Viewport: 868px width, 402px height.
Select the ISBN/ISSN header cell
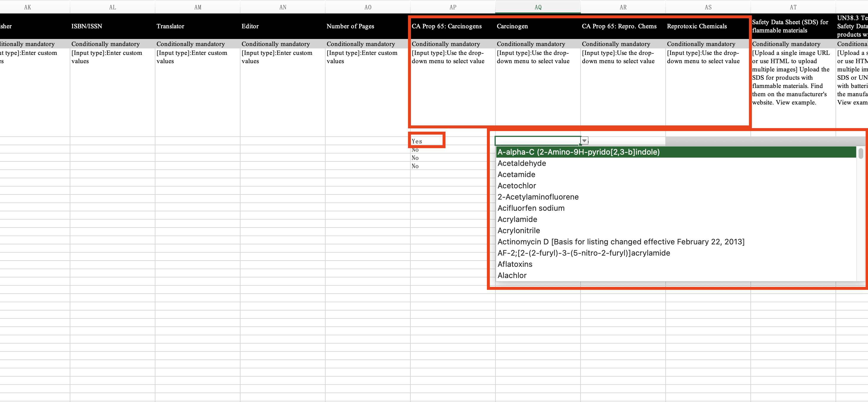[x=87, y=26]
